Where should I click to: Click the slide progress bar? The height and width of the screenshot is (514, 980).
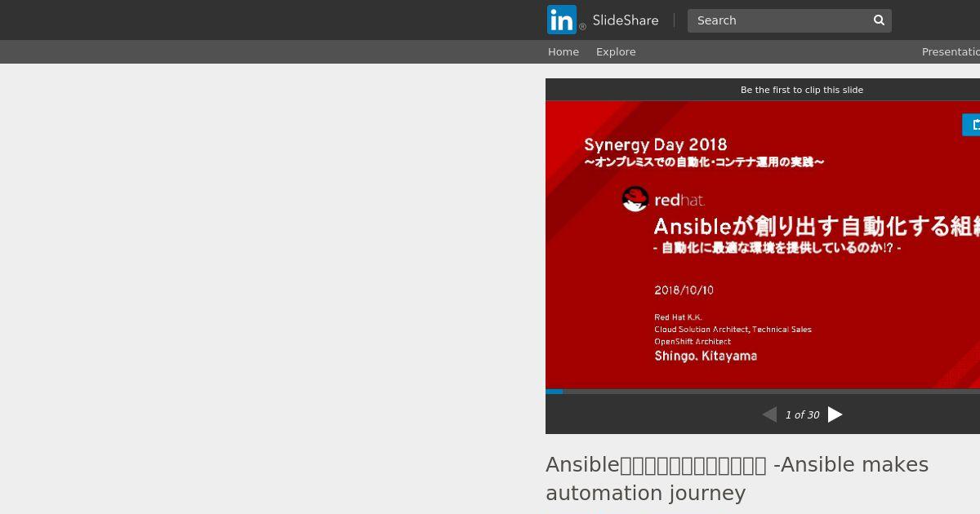click(763, 392)
